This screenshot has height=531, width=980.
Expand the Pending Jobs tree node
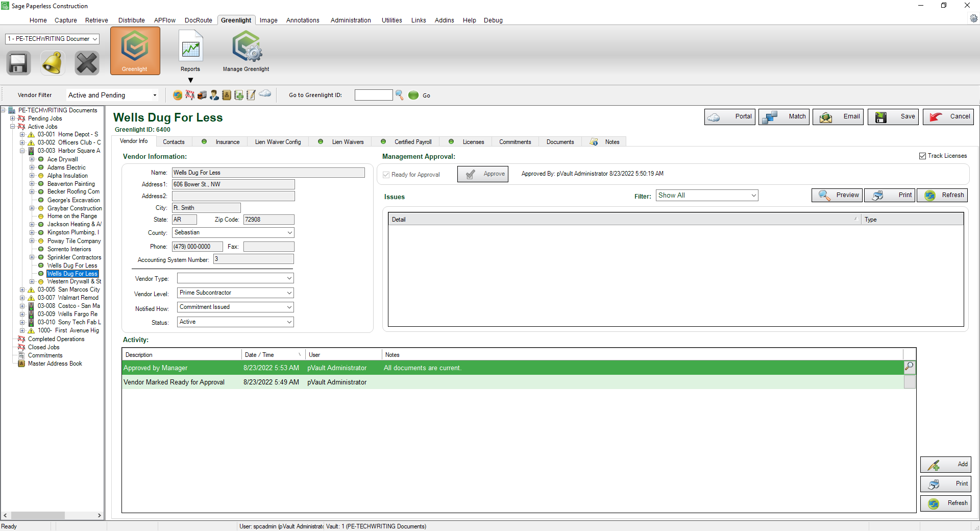[x=13, y=118]
